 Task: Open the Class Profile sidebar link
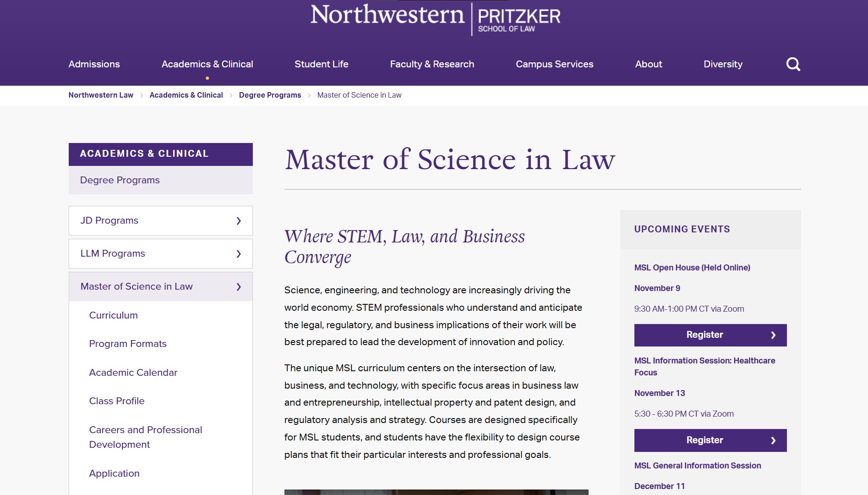pyautogui.click(x=117, y=401)
